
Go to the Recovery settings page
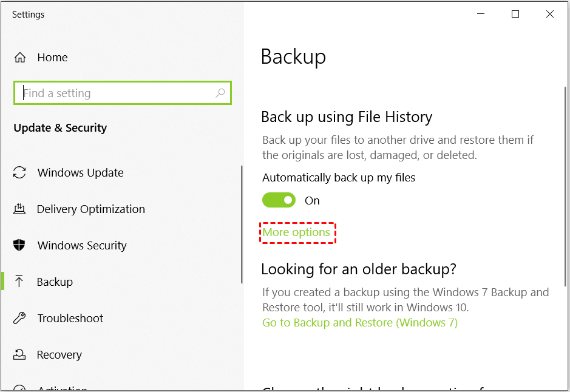[x=59, y=355]
